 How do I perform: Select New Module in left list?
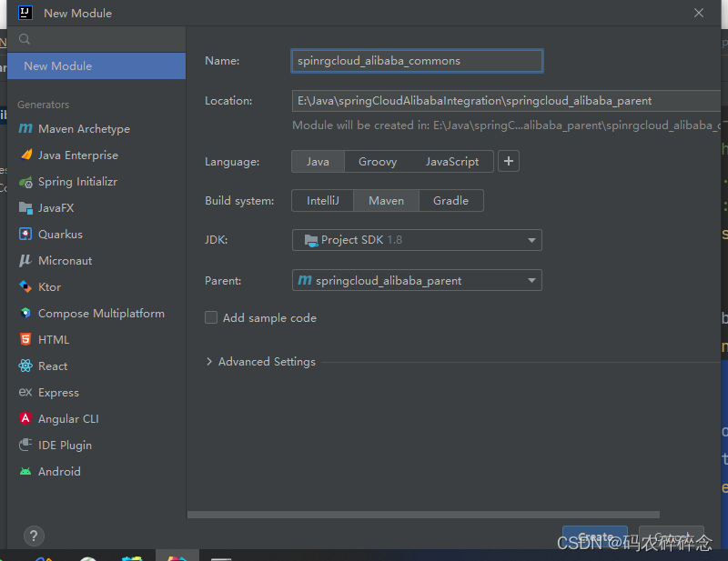[x=96, y=65]
